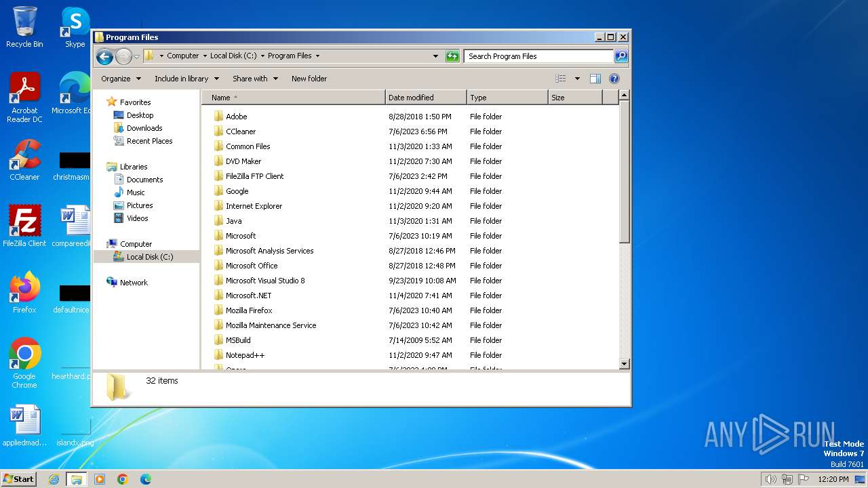Click the refresh button beside address bar

click(x=452, y=56)
